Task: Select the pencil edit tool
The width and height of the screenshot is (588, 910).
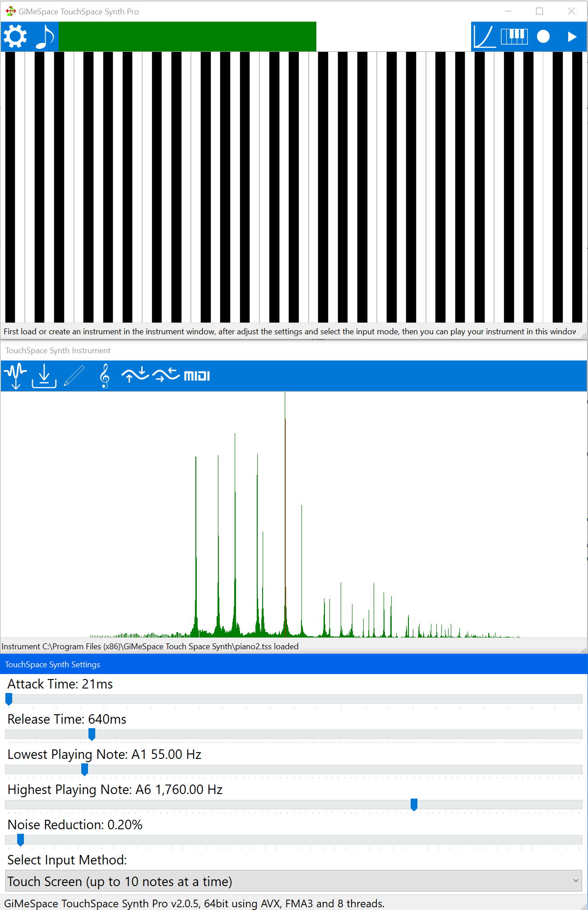Action: (74, 375)
